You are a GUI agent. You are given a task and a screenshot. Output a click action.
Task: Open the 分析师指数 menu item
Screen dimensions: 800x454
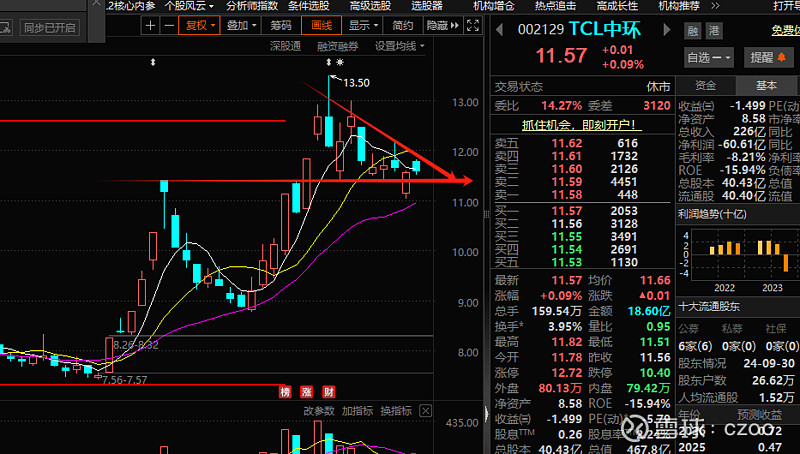(x=252, y=6)
